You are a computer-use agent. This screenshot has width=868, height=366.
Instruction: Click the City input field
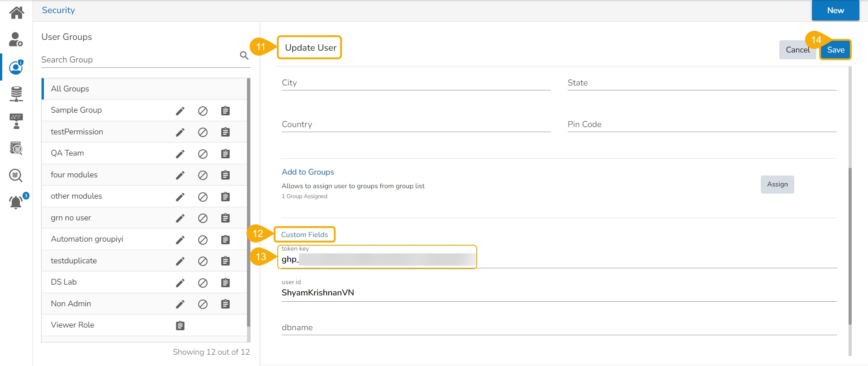click(x=416, y=83)
